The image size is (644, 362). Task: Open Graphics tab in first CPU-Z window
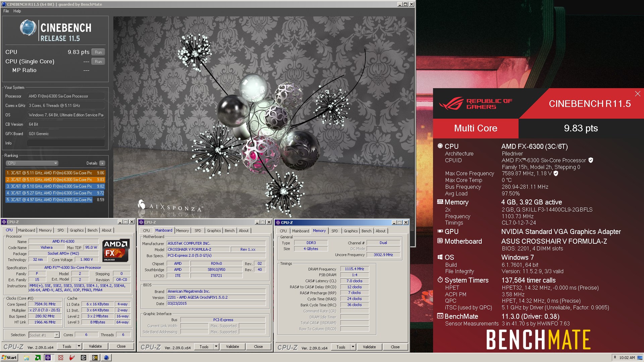[x=77, y=230]
